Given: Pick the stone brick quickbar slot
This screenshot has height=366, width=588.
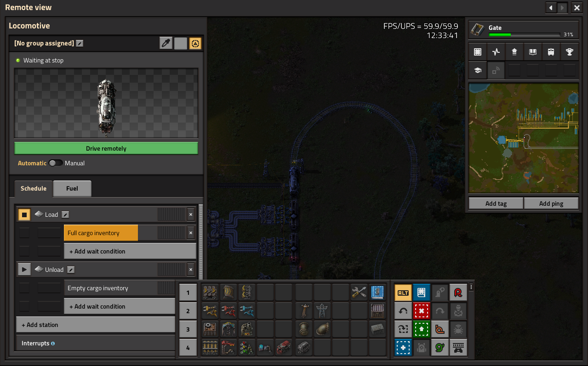Looking at the screenshot, I should point(377,329).
